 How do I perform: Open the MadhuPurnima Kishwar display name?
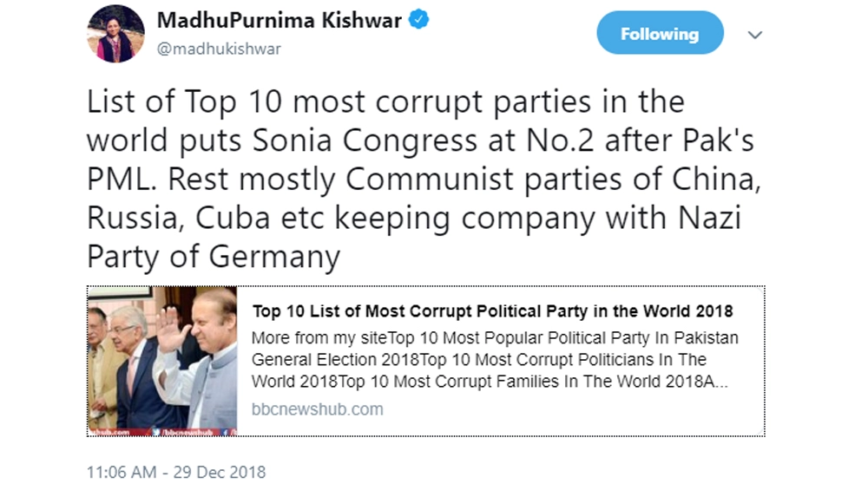pos(279,20)
